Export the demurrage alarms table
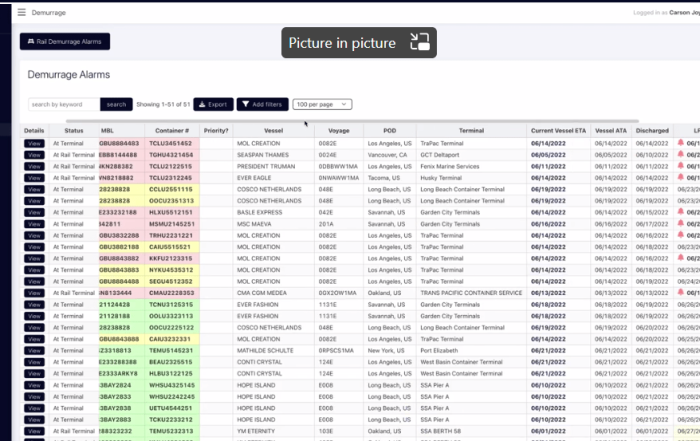This screenshot has width=700, height=441. coord(213,104)
